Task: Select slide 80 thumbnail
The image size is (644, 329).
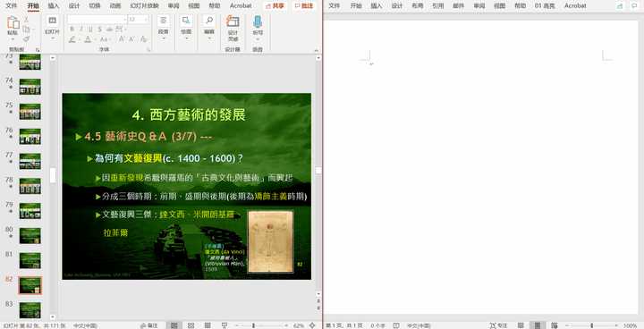Action: [30, 236]
